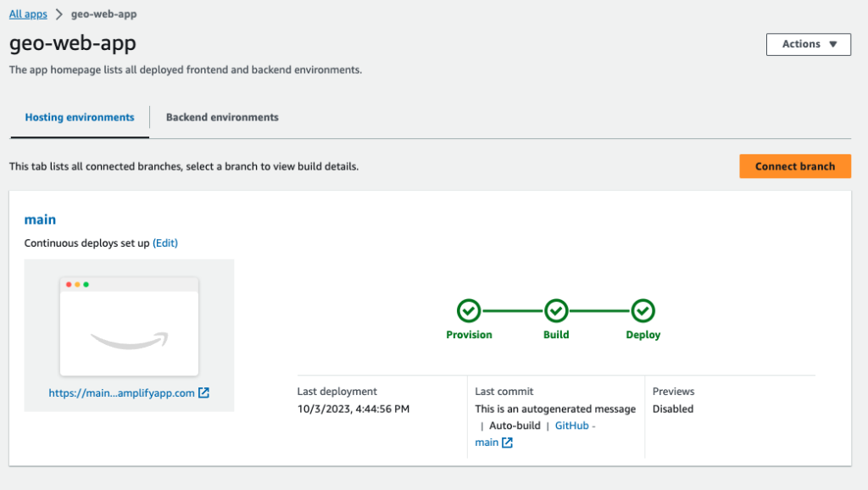Click the Build step check icon
The width and height of the screenshot is (868, 490).
(556, 310)
